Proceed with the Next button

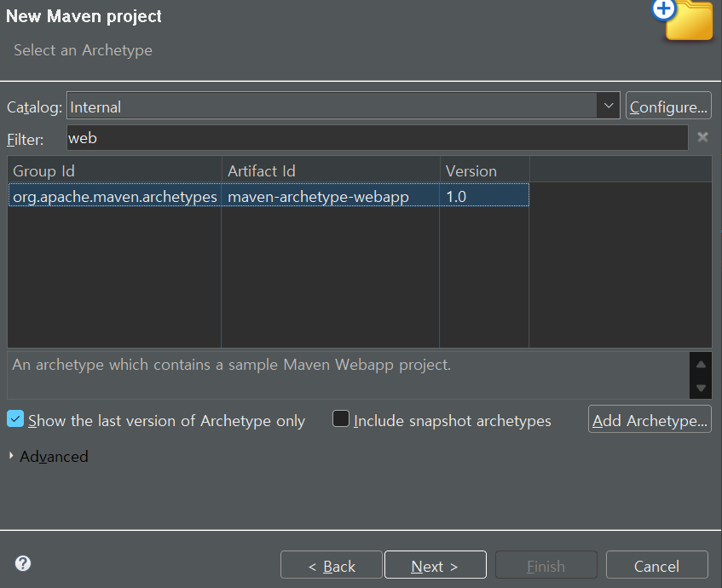click(x=435, y=564)
